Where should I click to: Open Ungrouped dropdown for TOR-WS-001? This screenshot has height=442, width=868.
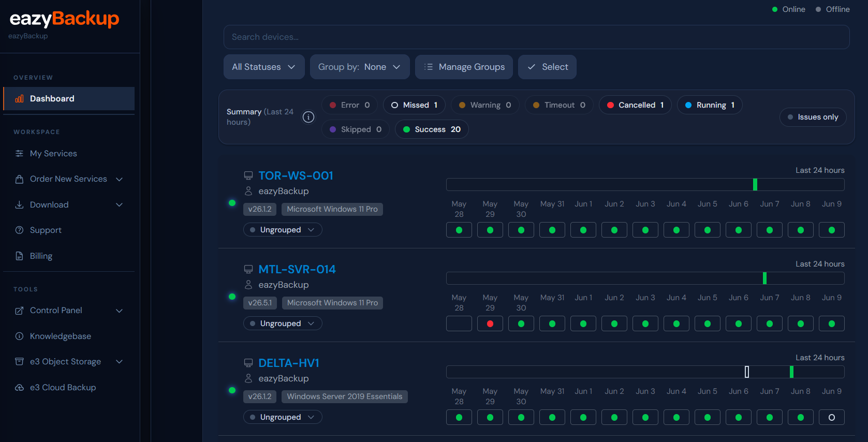pos(283,230)
